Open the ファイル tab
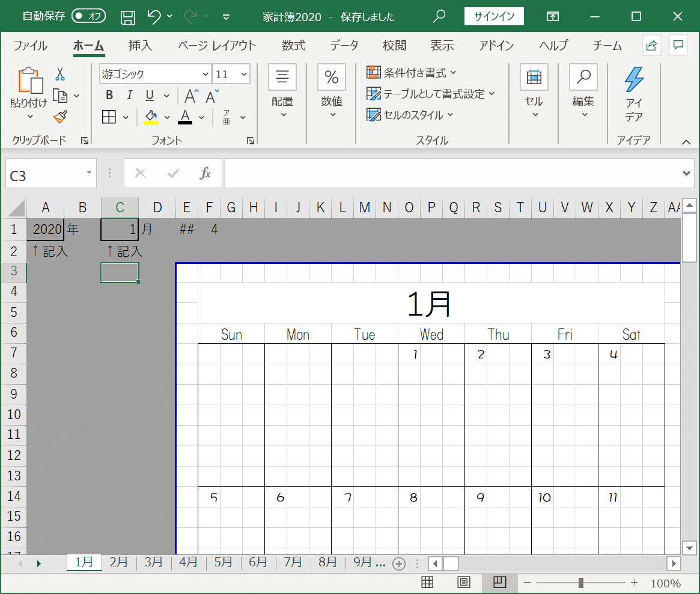 click(30, 46)
